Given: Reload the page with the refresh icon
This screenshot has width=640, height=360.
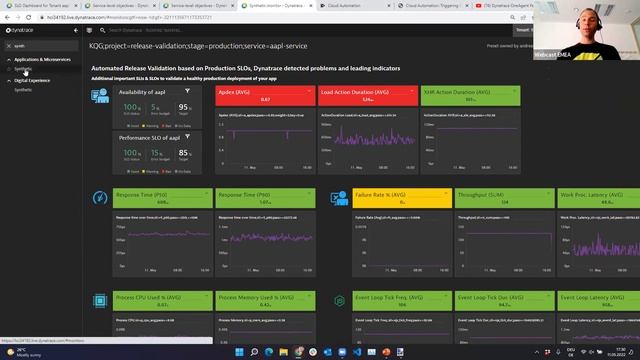Looking at the screenshot, I should click(x=29, y=18).
